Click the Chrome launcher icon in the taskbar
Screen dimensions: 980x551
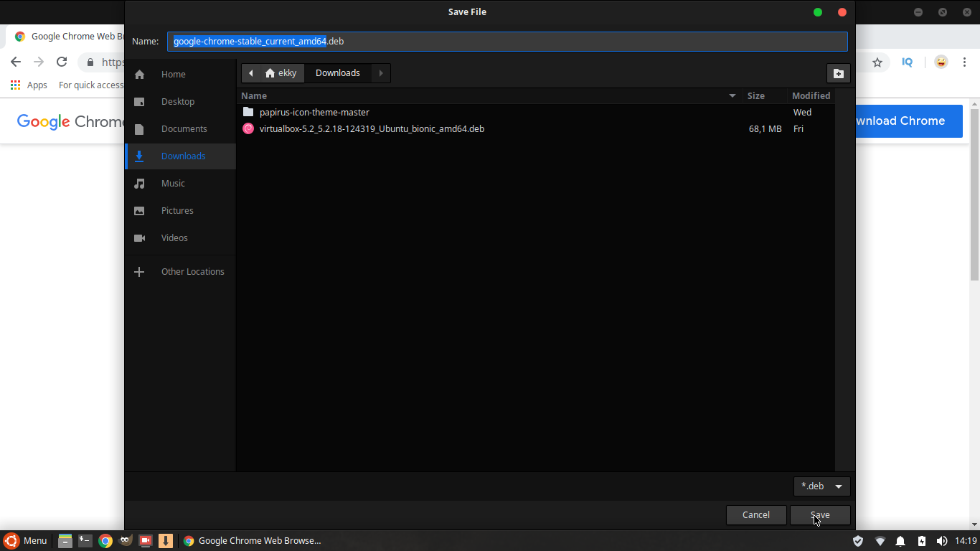pyautogui.click(x=105, y=541)
